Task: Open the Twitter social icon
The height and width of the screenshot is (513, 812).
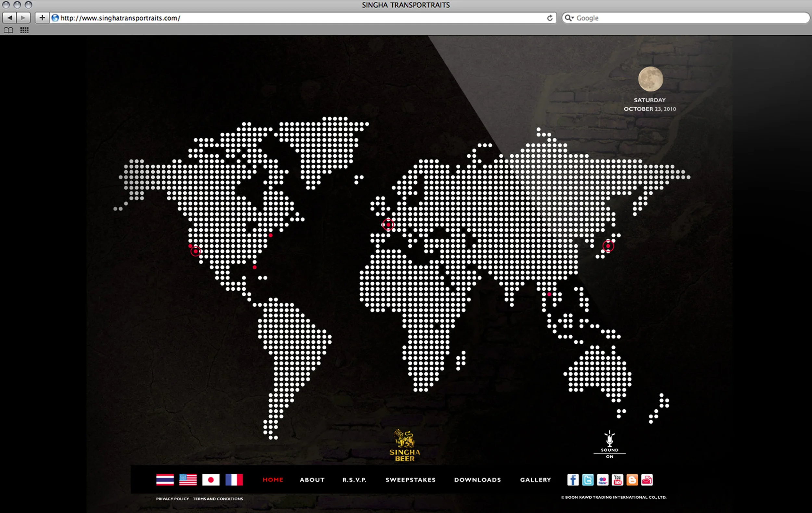Action: [x=588, y=480]
